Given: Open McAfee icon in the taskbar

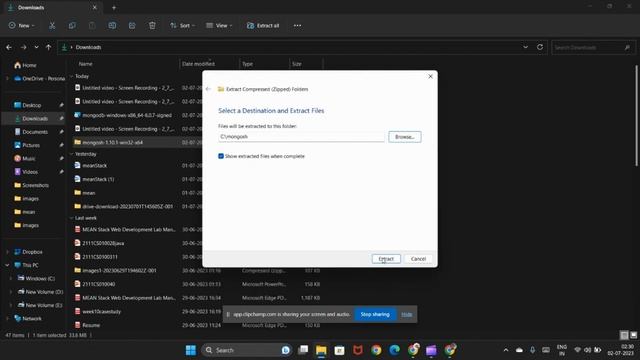Looking at the screenshot, I should click(x=358, y=350).
